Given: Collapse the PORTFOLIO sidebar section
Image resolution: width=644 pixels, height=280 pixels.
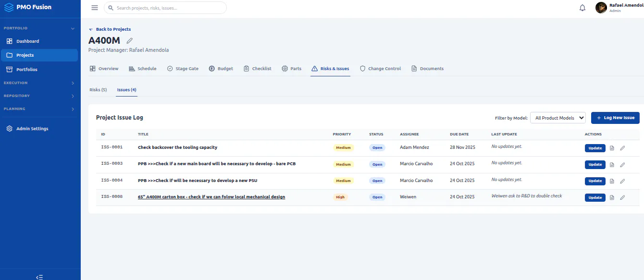Looking at the screenshot, I should tap(39, 28).
